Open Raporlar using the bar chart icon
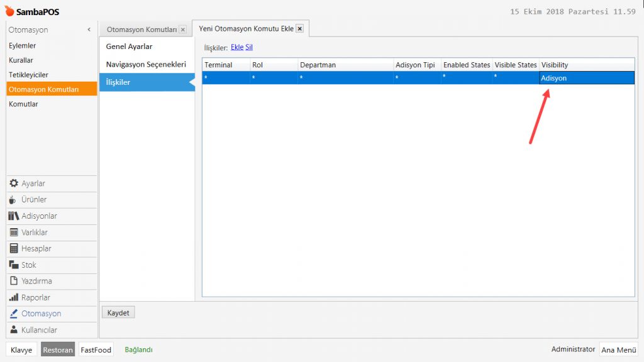The image size is (644, 362). coord(14,298)
